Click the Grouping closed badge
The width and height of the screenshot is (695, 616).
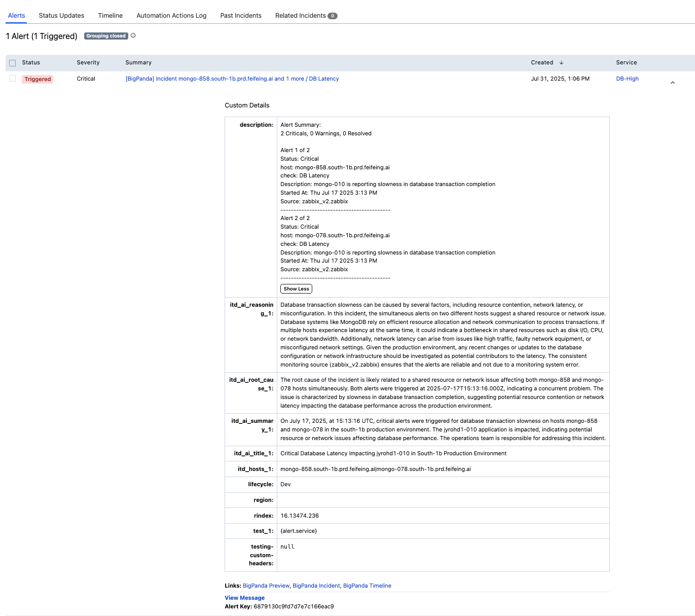click(x=105, y=35)
